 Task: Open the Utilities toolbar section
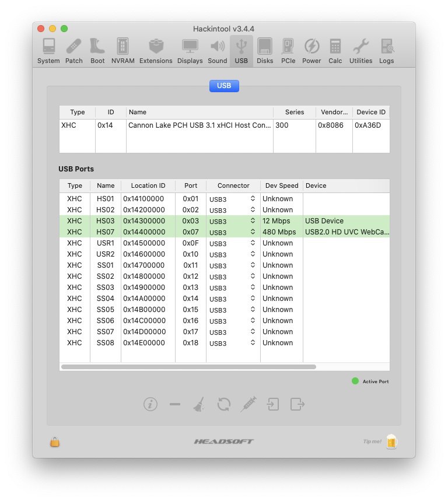(x=360, y=51)
